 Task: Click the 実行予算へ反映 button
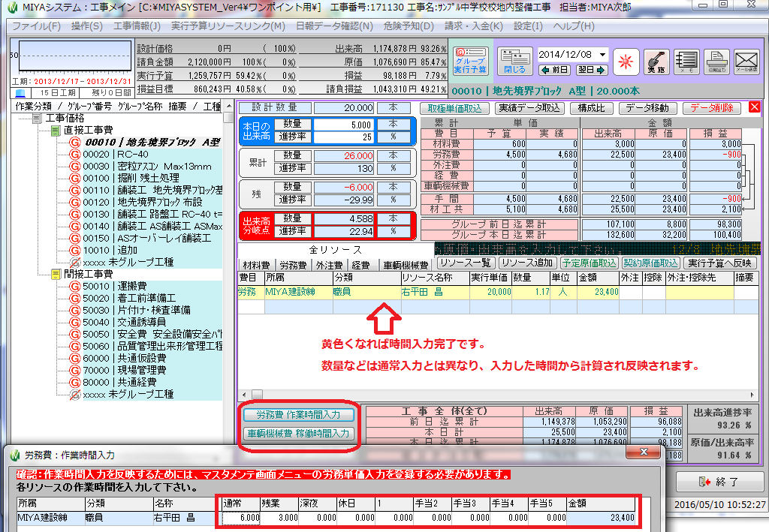pos(719,263)
